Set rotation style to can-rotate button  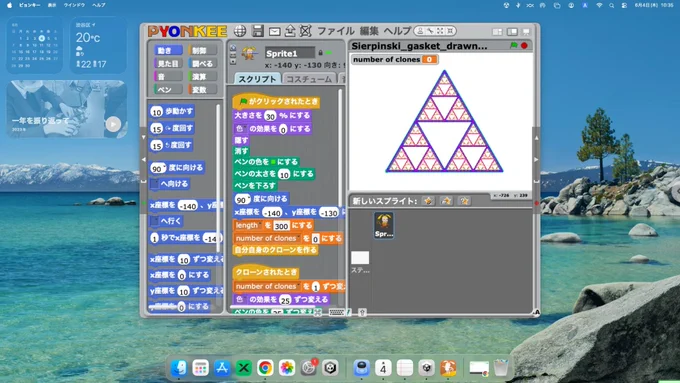click(x=233, y=48)
